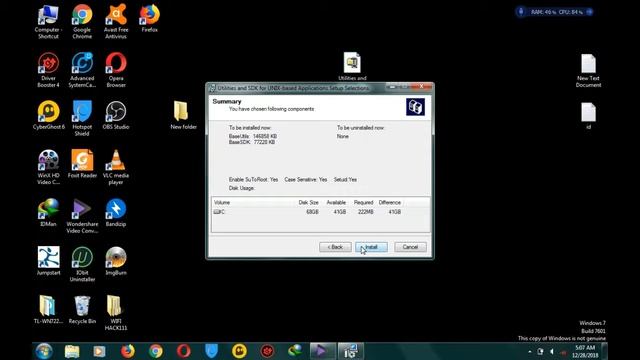Open Google Chrome desktop icon
640x360 pixels.
coord(82,22)
